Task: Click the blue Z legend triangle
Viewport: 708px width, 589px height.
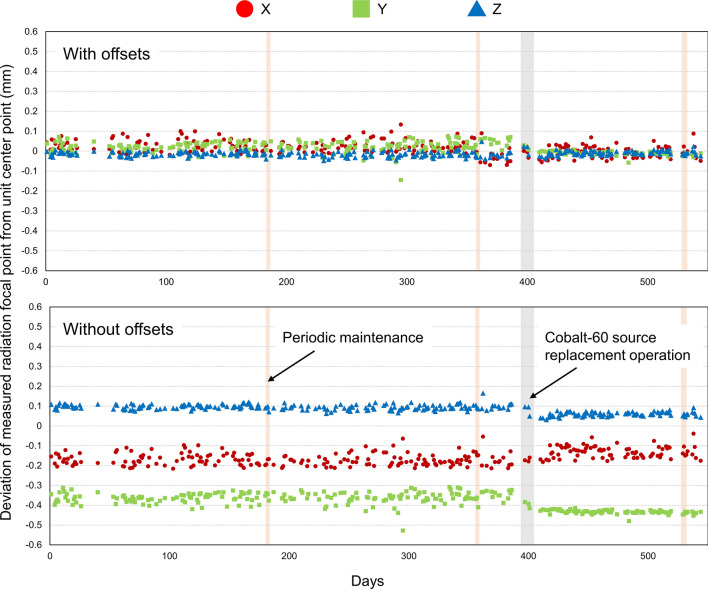Action: pos(477,9)
